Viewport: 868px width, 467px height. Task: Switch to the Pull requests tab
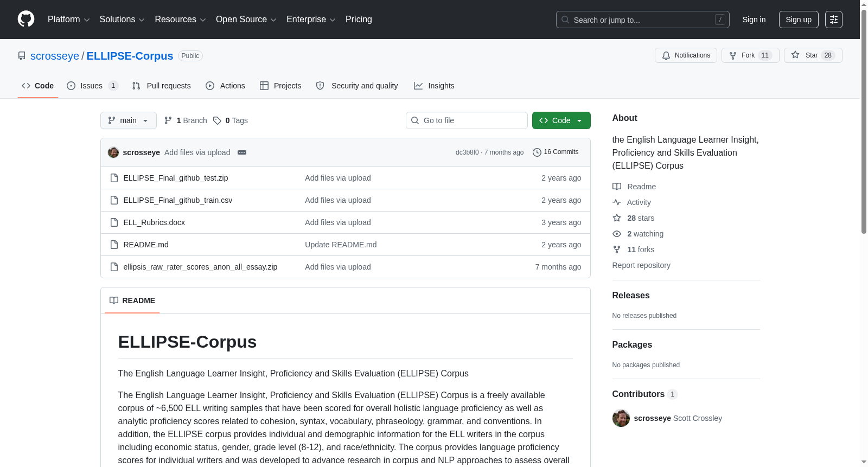(x=162, y=86)
